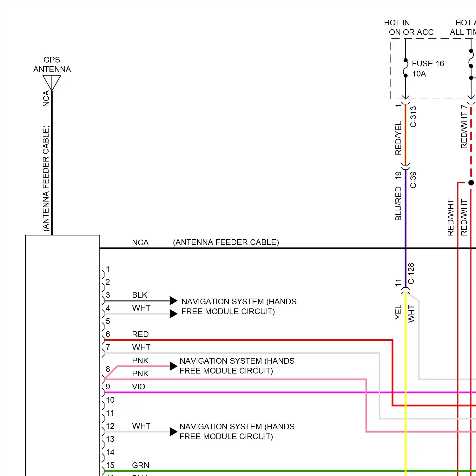Click the RED/YEL wire color label
The width and height of the screenshot is (476, 476).
398,138
